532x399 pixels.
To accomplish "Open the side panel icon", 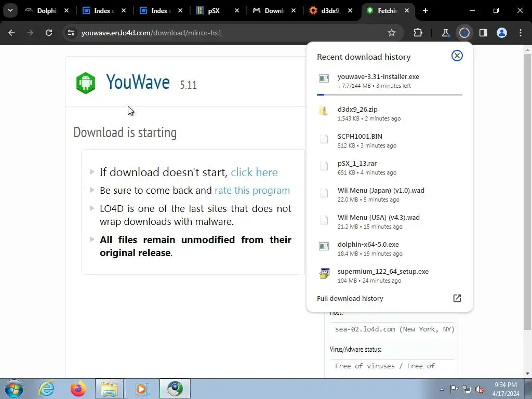I will (483, 33).
